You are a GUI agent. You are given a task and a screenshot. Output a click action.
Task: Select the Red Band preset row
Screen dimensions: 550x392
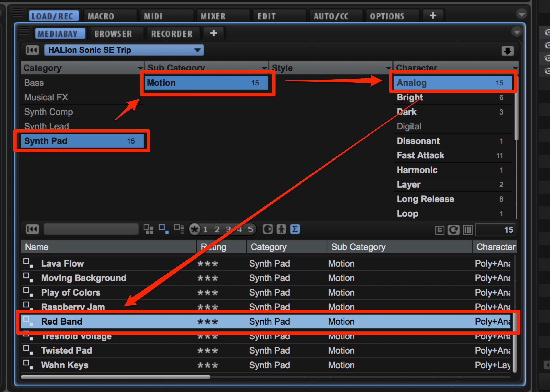(266, 321)
